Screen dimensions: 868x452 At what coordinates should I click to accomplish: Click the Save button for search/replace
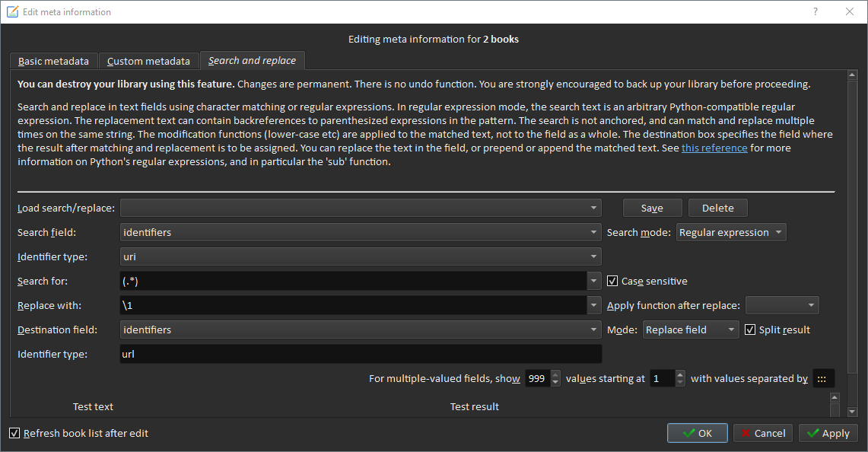pos(652,208)
